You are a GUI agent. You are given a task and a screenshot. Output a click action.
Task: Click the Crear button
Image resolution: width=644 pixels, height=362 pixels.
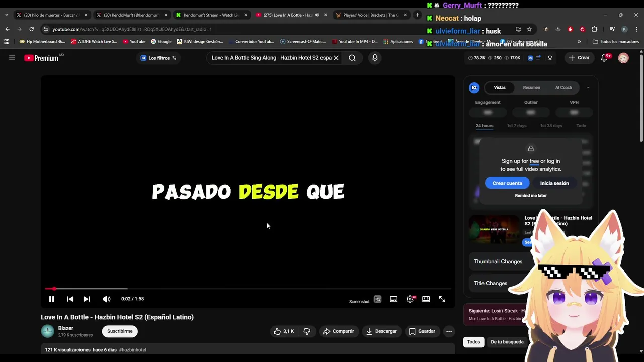579,58
